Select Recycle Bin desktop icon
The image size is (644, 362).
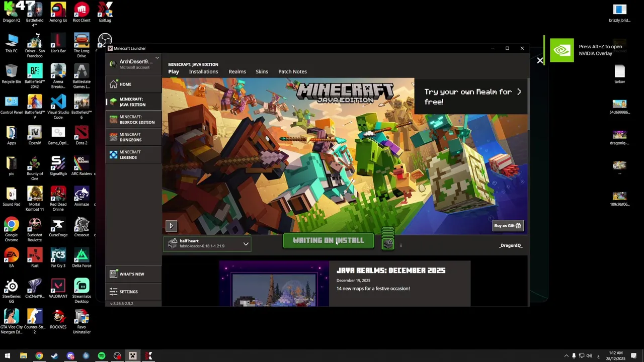tap(11, 73)
